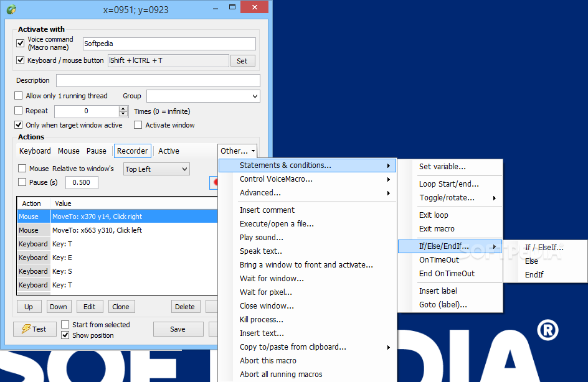Select the If/Else/EndIf... entry
The width and height of the screenshot is (588, 382).
(450, 246)
